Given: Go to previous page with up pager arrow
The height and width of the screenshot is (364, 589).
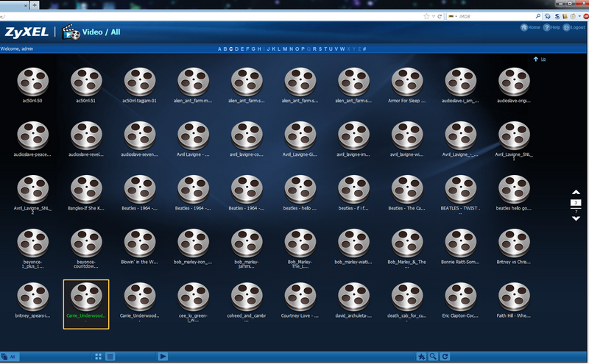Looking at the screenshot, I should [x=576, y=192].
